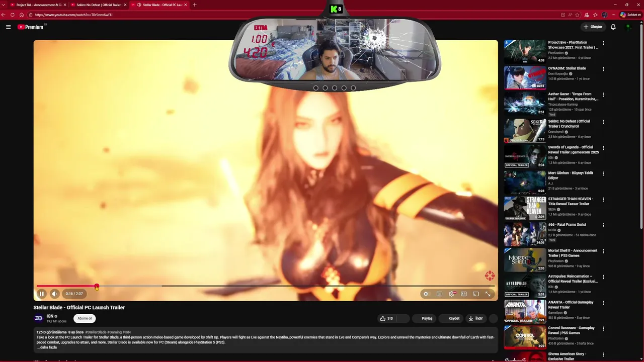Close the Project TAL tab
The image size is (644, 362).
[65, 5]
